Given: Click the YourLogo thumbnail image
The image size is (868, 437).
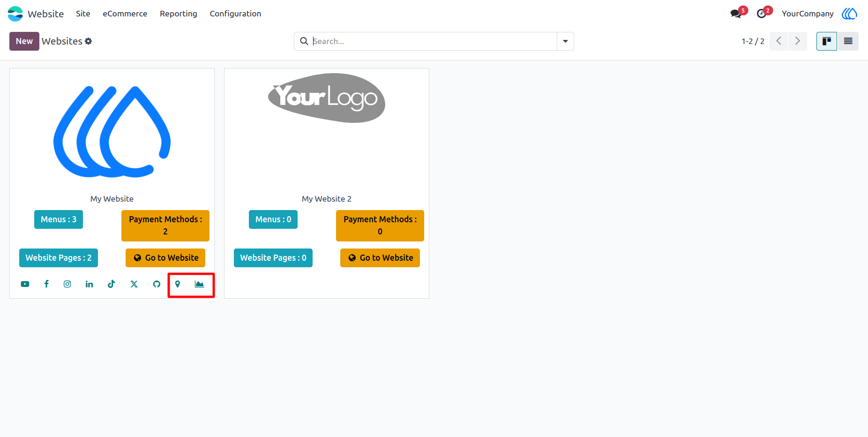Looking at the screenshot, I should [327, 98].
